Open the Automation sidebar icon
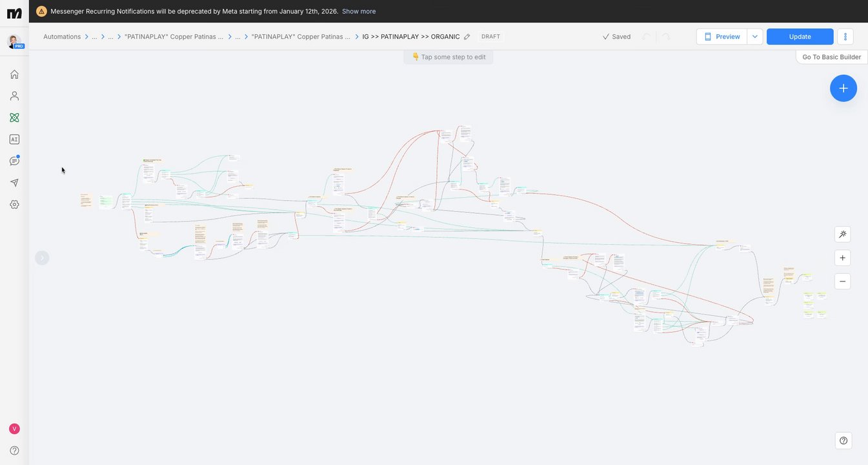868x465 pixels. (x=14, y=118)
